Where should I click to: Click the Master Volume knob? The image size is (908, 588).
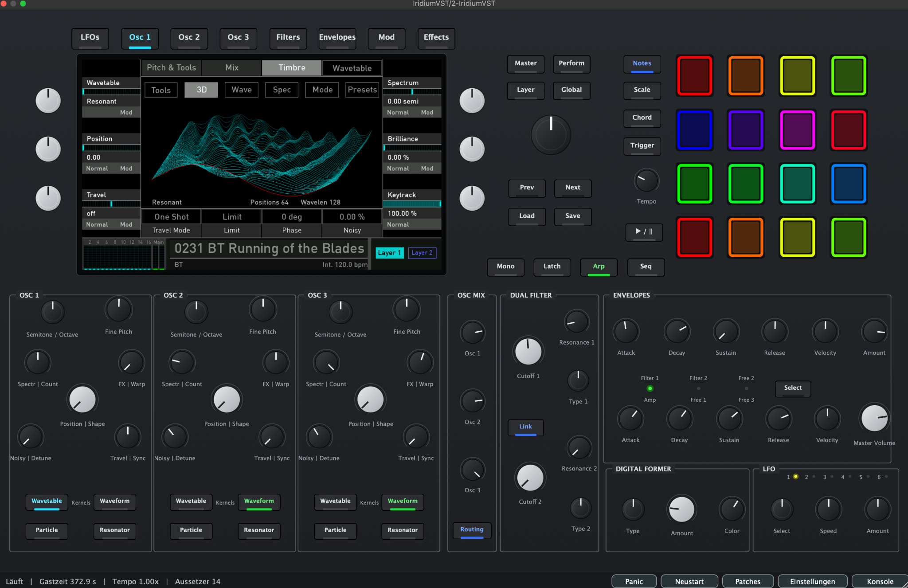(x=874, y=418)
